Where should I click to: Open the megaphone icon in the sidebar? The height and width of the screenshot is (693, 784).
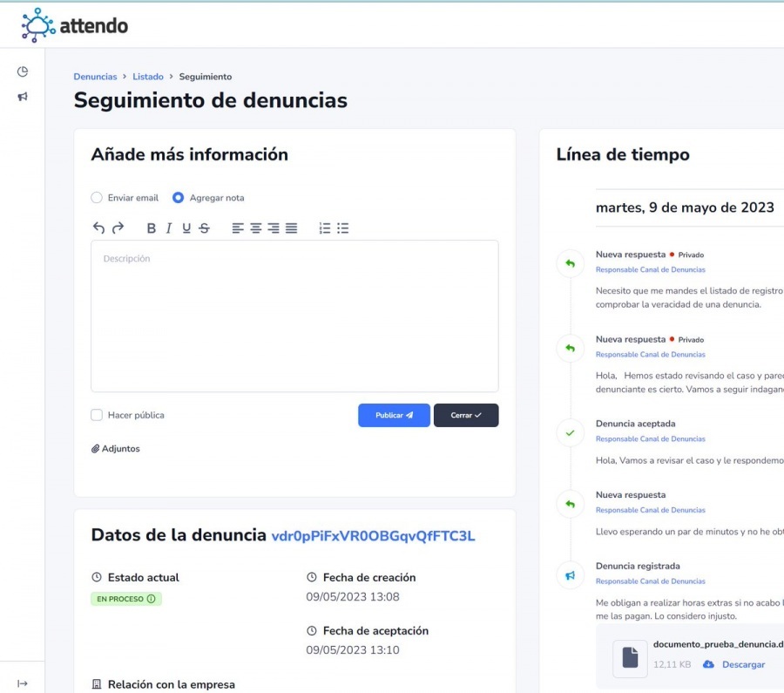pos(23,97)
